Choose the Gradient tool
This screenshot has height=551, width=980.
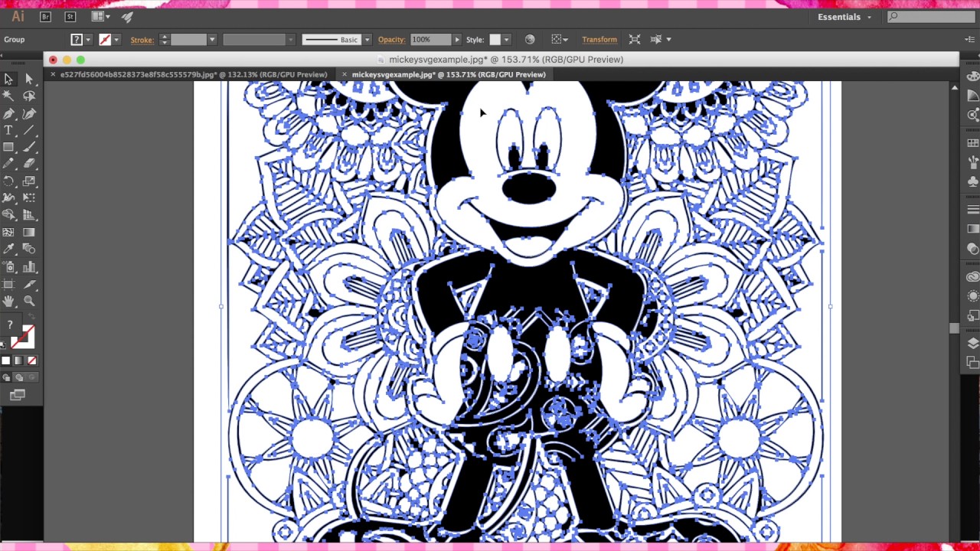(x=29, y=232)
